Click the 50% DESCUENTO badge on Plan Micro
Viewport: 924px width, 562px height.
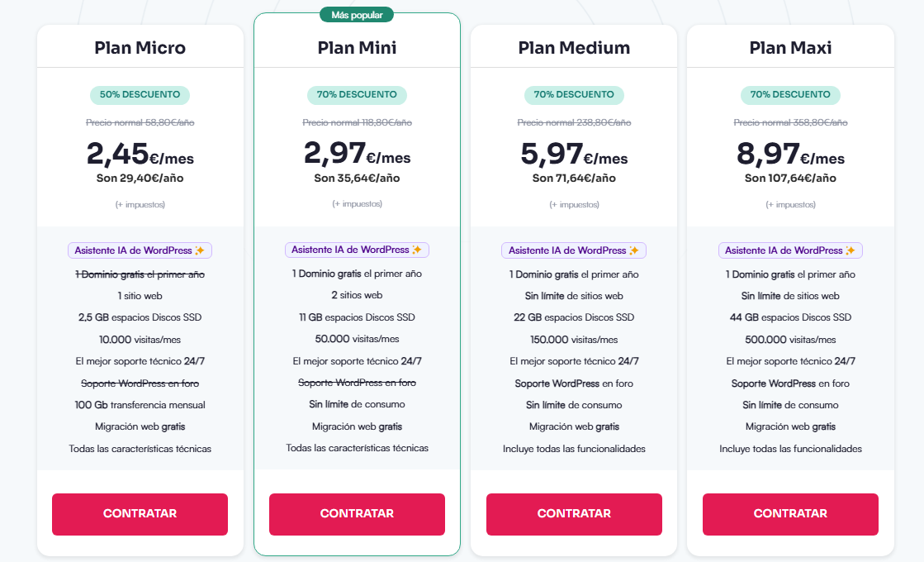[x=140, y=95]
